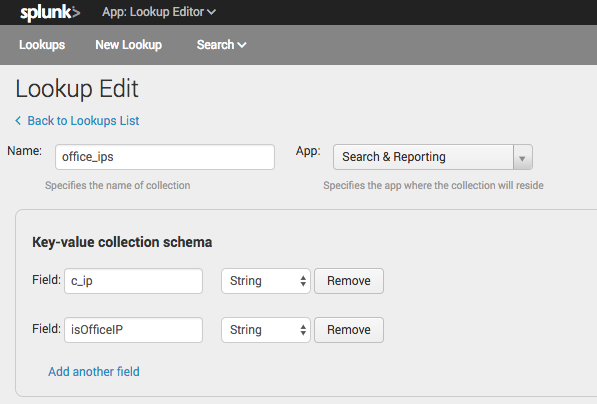
Task: Click the isOfficeIP field name input
Action: 133,330
